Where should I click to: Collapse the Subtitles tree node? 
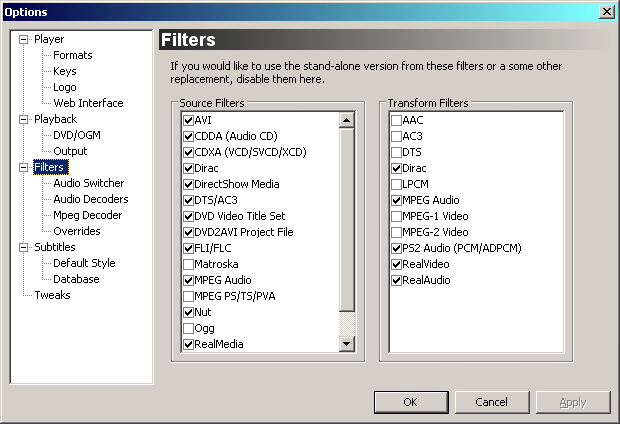24,247
